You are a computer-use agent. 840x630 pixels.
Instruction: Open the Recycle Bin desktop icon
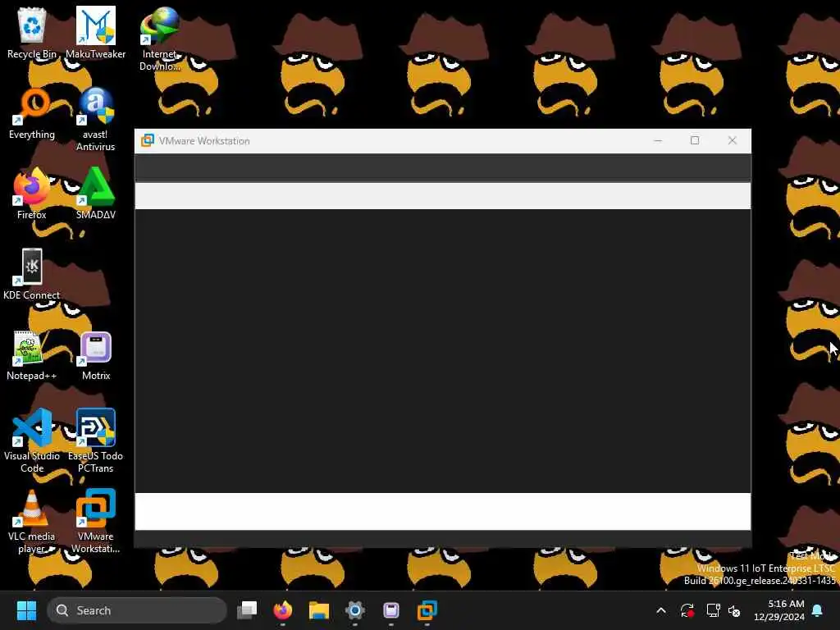[x=32, y=33]
